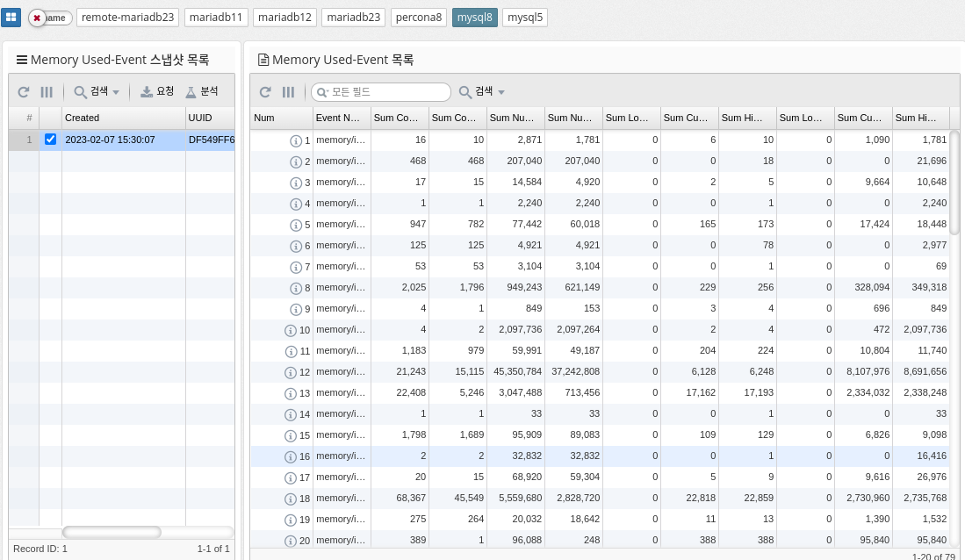
Task: Show column chooser in snapshot list toolbar
Action: click(47, 92)
